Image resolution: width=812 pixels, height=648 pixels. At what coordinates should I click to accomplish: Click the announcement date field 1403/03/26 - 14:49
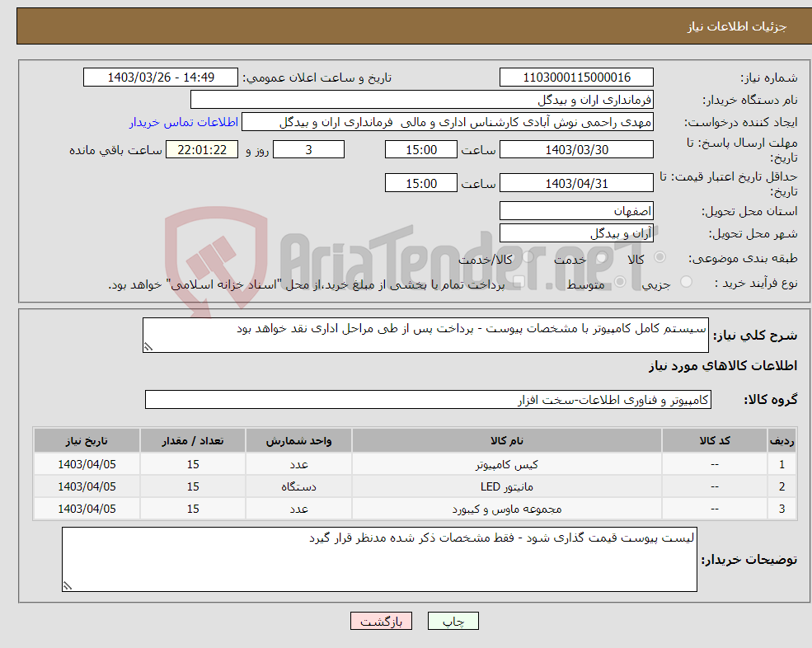pyautogui.click(x=161, y=77)
